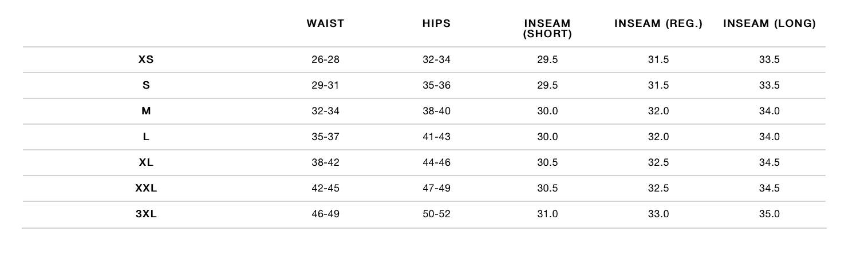This screenshot has height=263, width=868.
Task: Click the 3XL size row label
Action: point(146,214)
